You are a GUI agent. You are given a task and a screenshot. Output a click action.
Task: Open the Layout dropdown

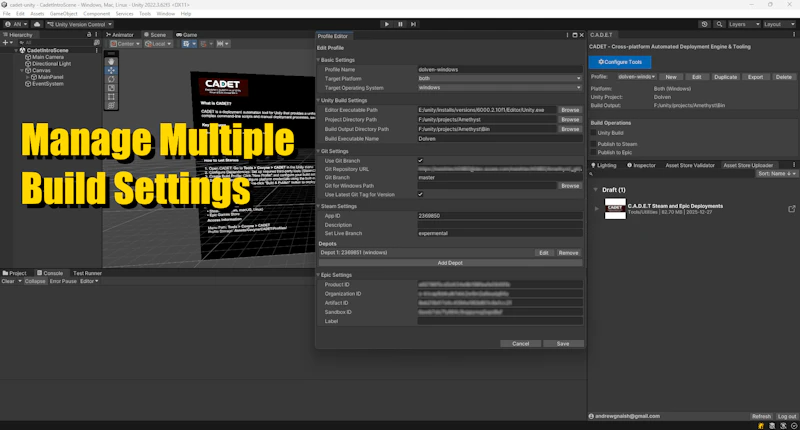point(779,24)
